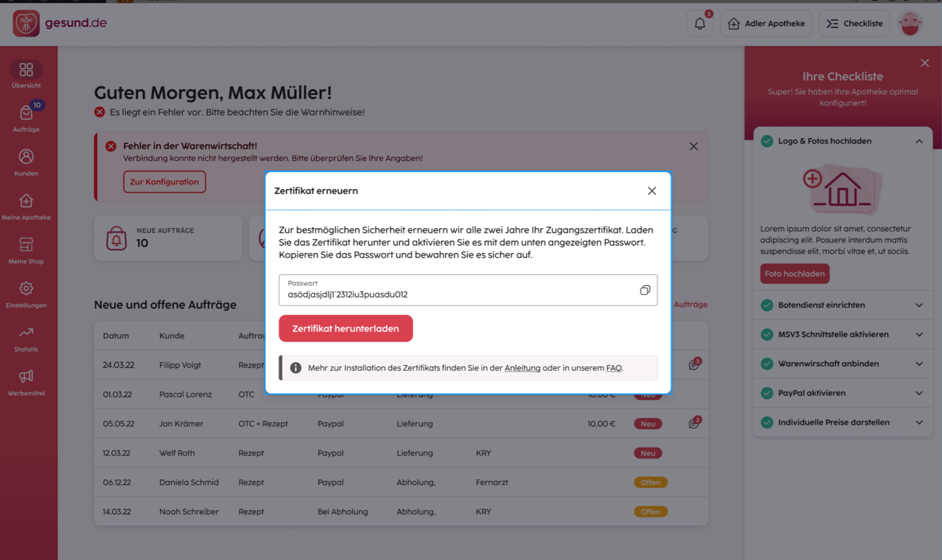Open Statistik in the sidebar
Image resolution: width=942 pixels, height=560 pixels.
26,339
